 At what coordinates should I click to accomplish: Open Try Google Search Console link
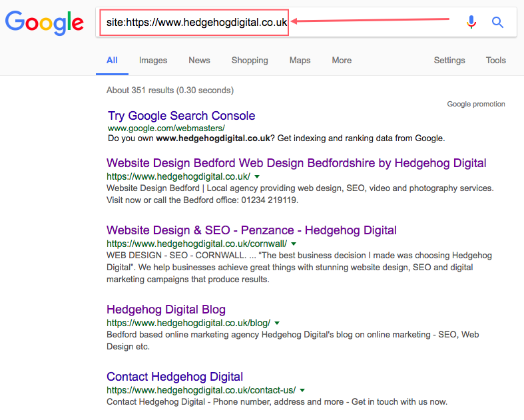click(182, 116)
